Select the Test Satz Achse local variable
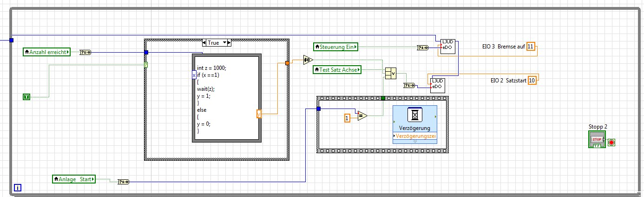This screenshot has width=644, height=197. 337,69
